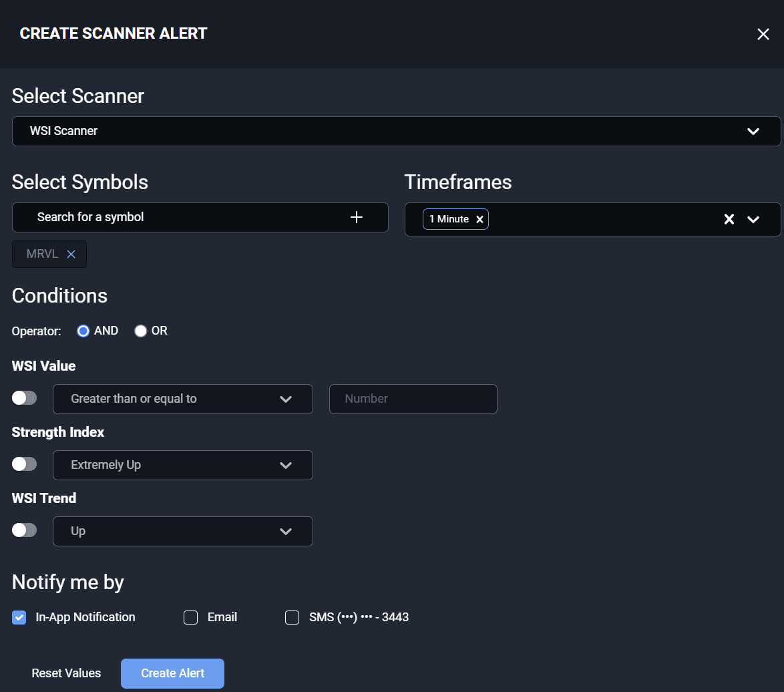Open the Extremely Up dropdown
The image size is (784, 692).
click(x=183, y=465)
